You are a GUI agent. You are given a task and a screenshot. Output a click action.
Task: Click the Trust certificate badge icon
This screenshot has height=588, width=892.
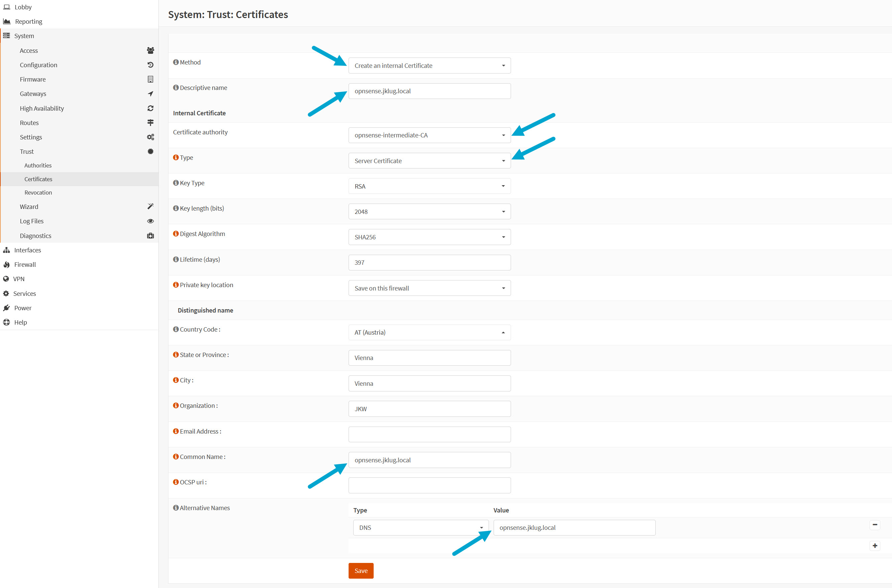(150, 151)
